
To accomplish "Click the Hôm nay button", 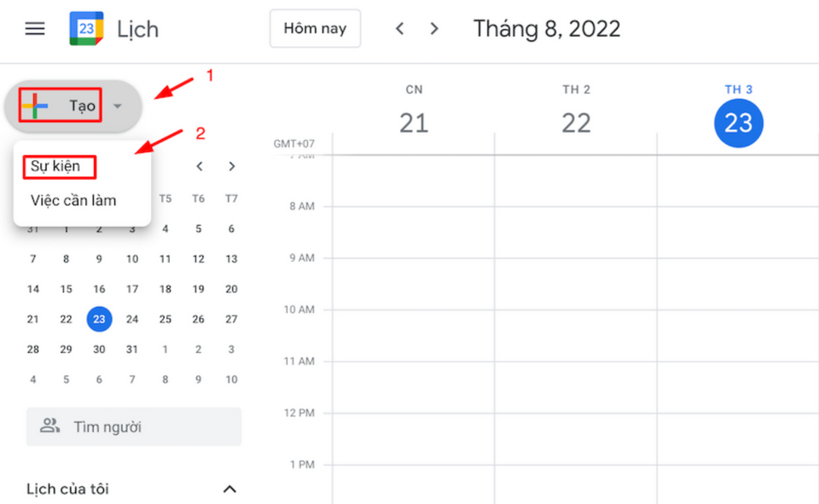I will click(315, 28).
